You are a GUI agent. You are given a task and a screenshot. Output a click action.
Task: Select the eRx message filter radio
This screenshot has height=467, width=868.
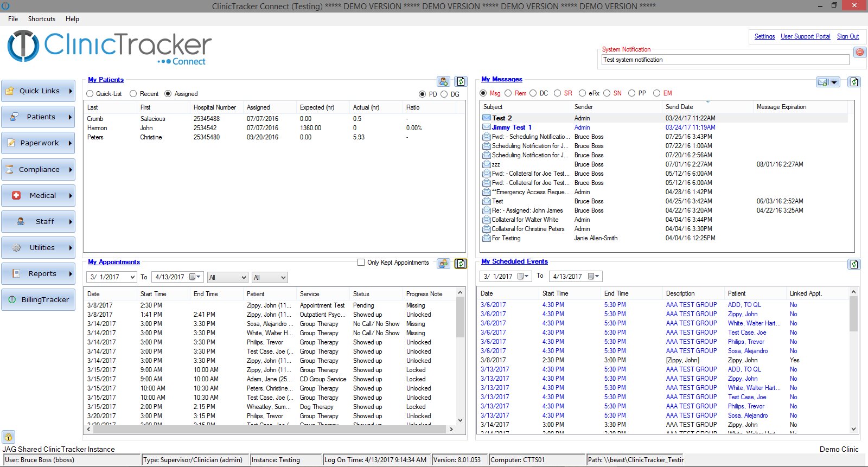tap(582, 93)
